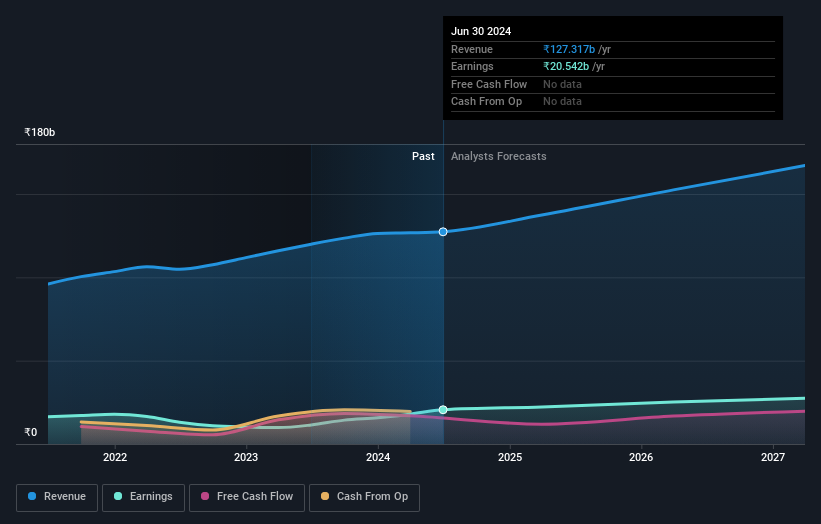Viewport: 821px width, 524px height.
Task: Toggle the Earnings legend button
Action: click(143, 497)
